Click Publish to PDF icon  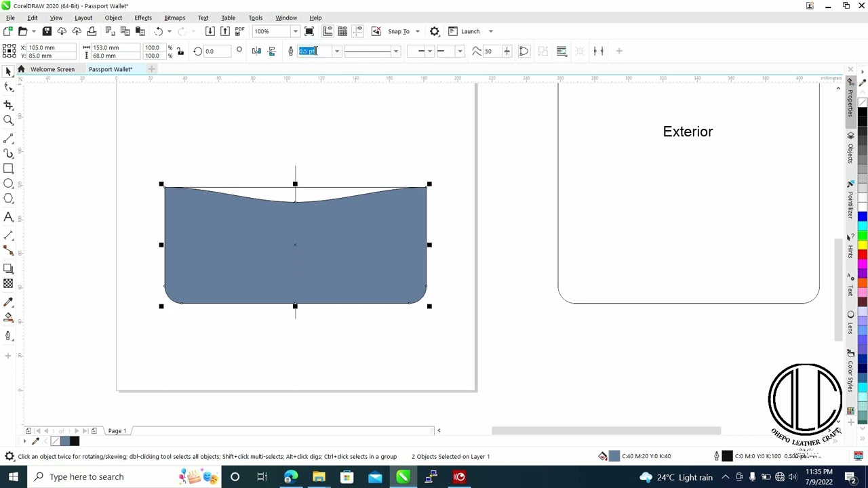(239, 31)
